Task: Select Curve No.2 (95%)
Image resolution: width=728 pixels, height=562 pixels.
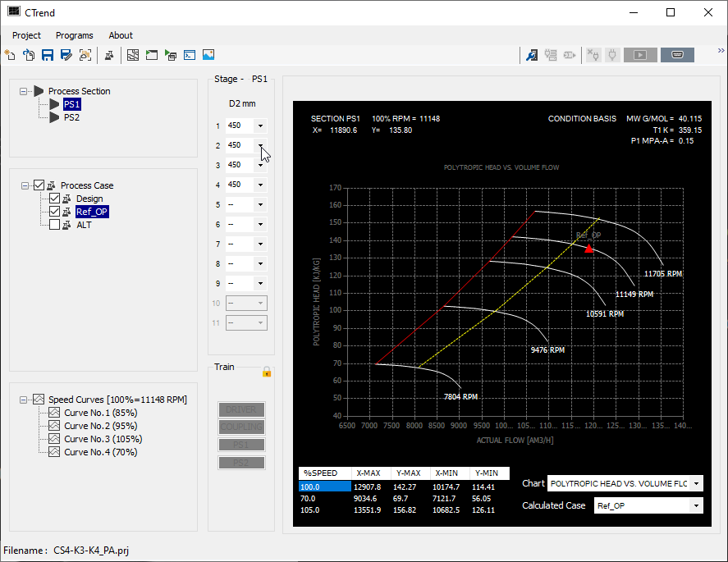Action: coord(101,426)
